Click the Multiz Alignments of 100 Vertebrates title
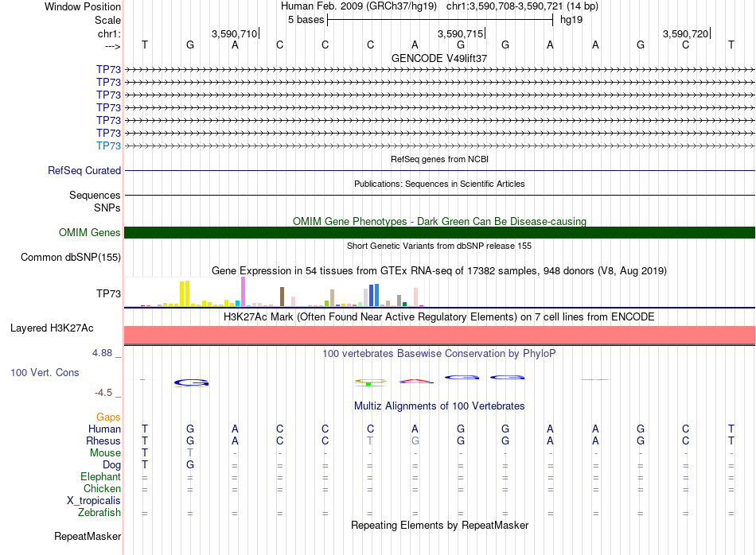756x555 pixels. (x=439, y=406)
